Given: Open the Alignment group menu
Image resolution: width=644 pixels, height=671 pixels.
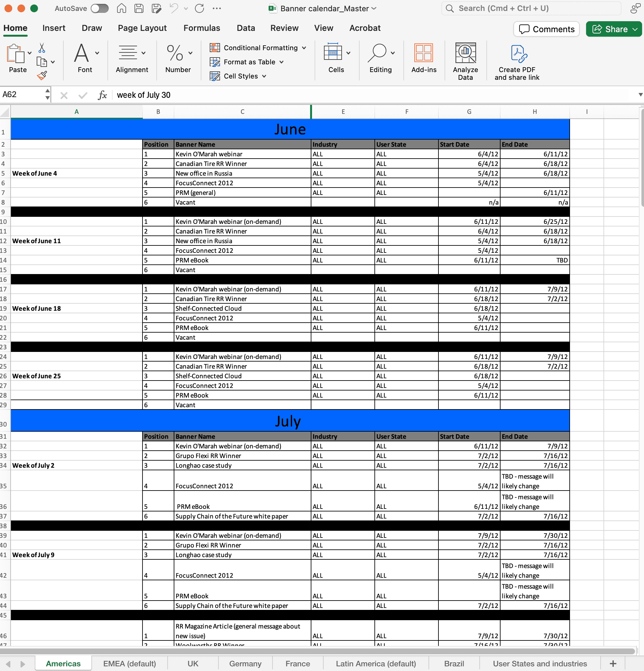Looking at the screenshot, I should pos(132,58).
